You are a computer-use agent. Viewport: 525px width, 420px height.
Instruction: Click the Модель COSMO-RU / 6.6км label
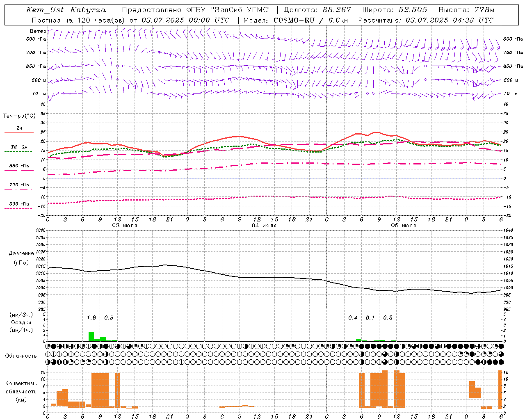tap(296, 20)
